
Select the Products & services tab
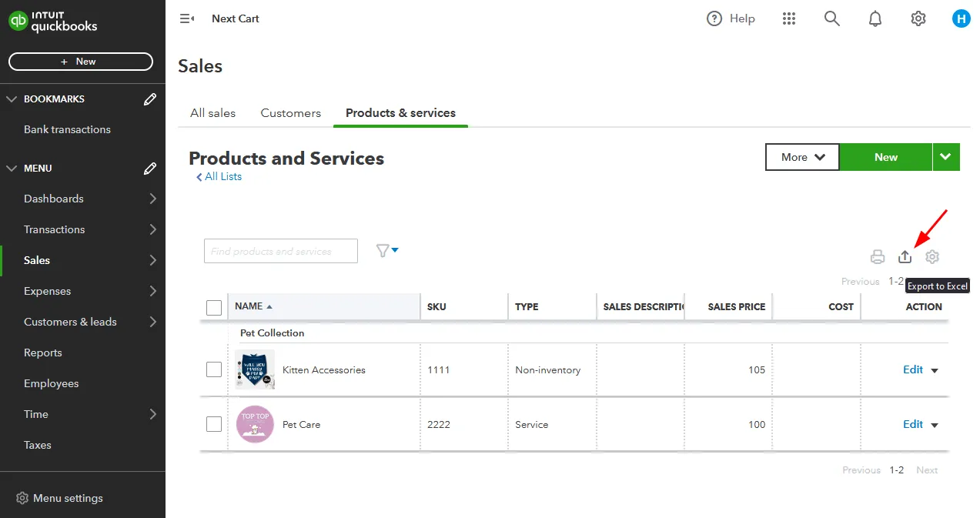[400, 112]
